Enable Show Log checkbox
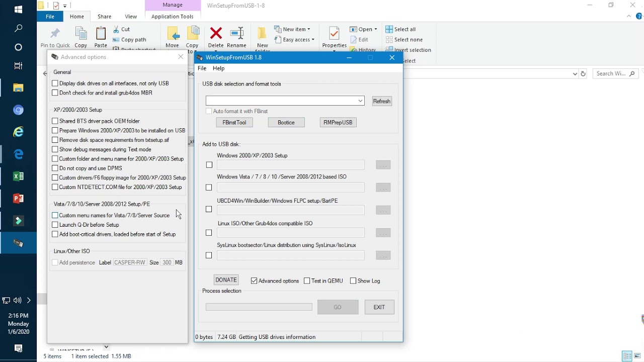This screenshot has height=362, width=644. click(x=353, y=281)
